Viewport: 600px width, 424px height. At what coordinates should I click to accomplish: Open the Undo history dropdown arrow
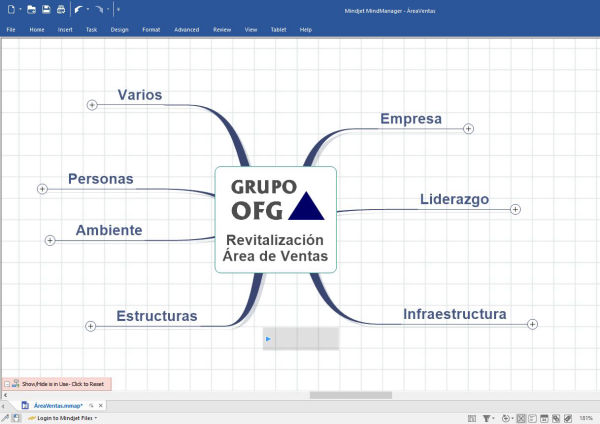tap(88, 10)
